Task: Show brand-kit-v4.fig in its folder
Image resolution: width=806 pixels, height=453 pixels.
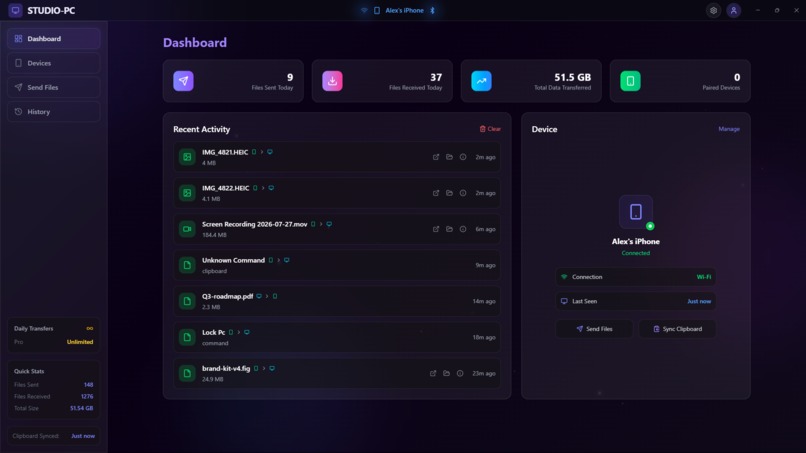Action: pyautogui.click(x=446, y=373)
